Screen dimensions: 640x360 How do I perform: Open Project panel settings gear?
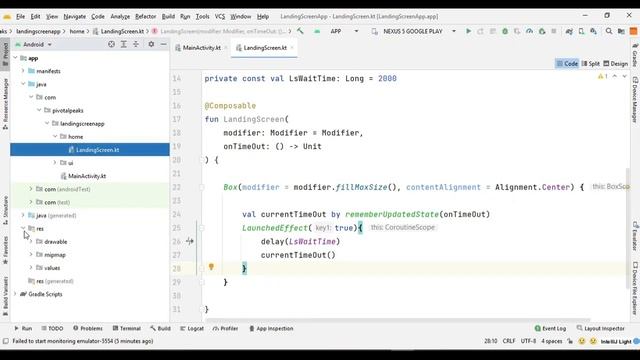pos(151,44)
